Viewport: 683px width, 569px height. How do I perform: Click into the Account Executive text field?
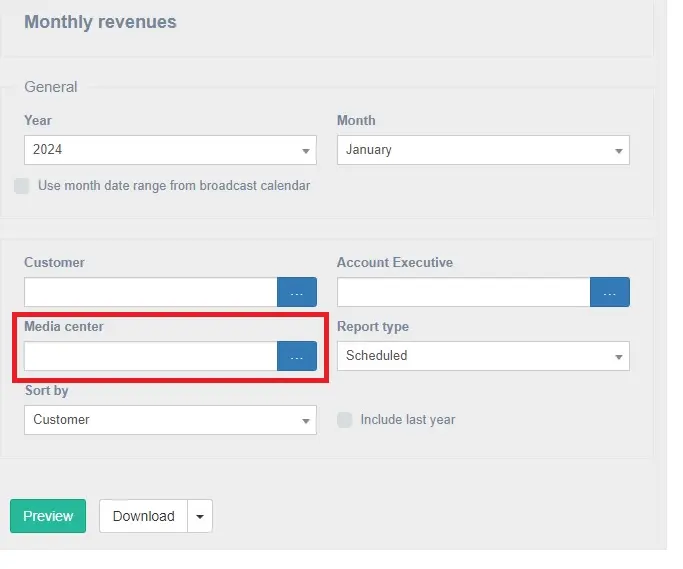pos(463,292)
